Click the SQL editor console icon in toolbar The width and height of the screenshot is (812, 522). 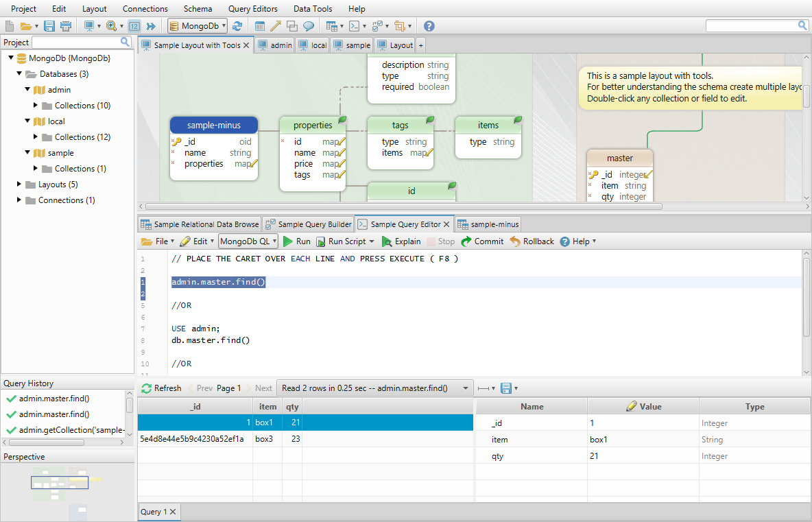pos(354,26)
